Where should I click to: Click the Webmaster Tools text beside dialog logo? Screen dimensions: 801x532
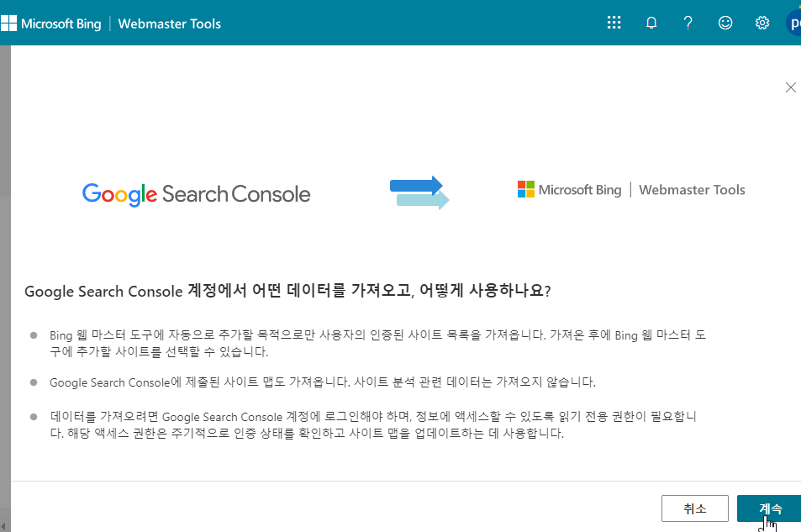692,189
